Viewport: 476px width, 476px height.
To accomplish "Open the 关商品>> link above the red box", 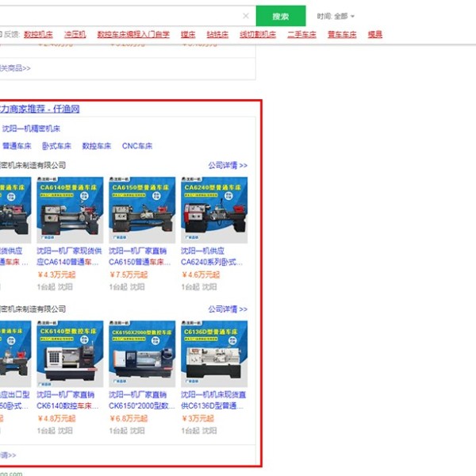I will coord(15,68).
